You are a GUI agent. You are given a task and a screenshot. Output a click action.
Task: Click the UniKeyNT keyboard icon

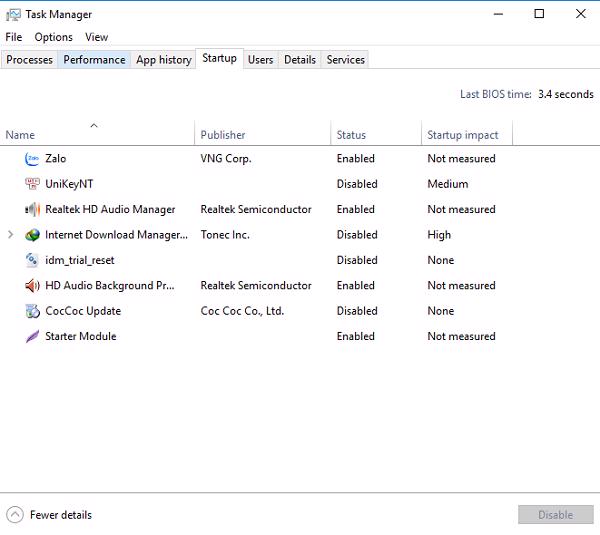coord(32,184)
